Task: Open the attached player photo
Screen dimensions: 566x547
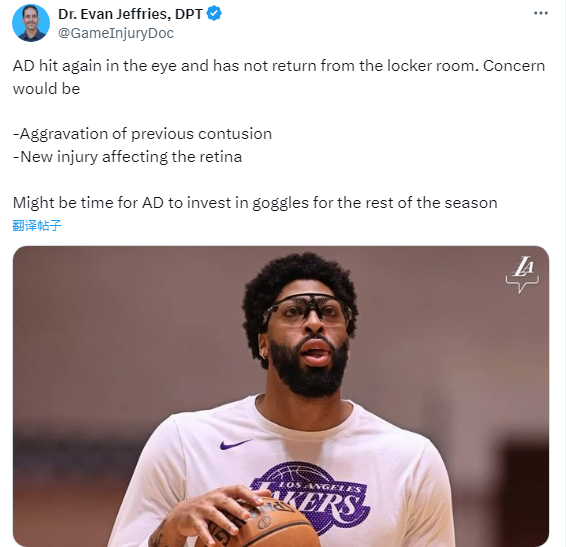Action: point(281,396)
